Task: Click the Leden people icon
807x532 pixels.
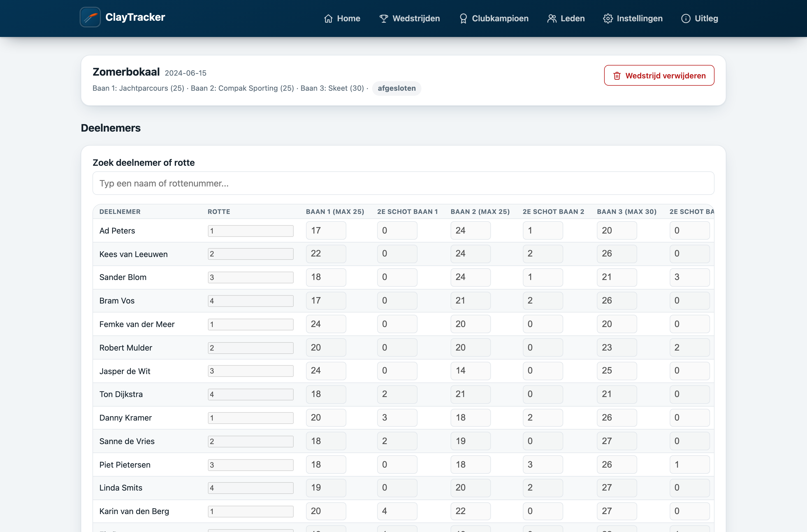Action: [552, 19]
